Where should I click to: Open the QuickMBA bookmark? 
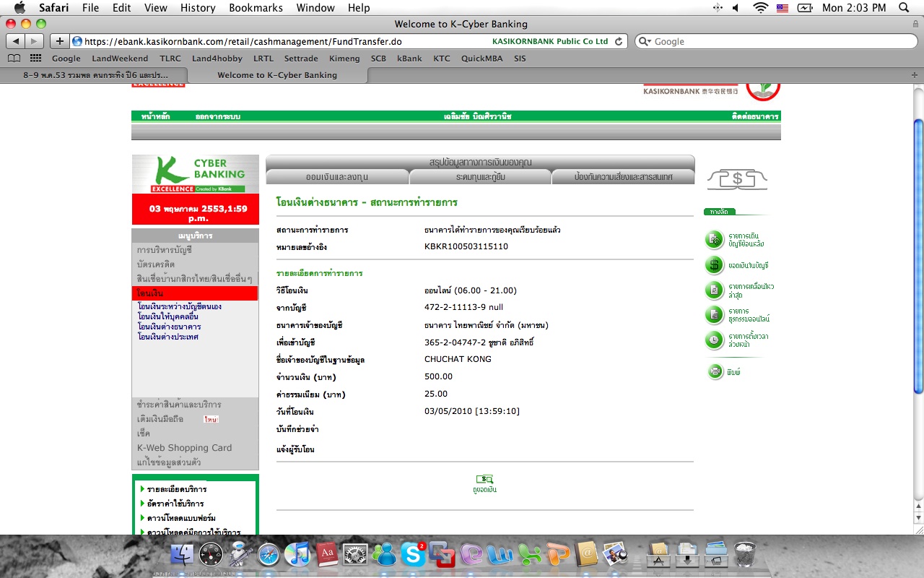[482, 59]
